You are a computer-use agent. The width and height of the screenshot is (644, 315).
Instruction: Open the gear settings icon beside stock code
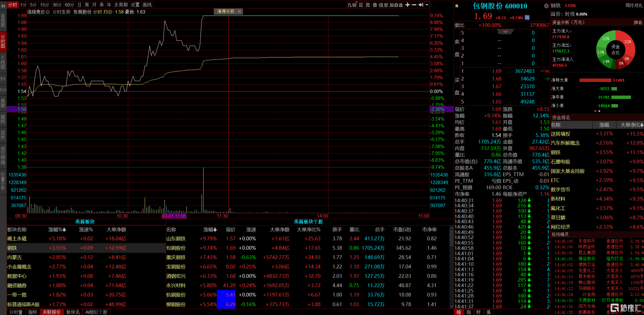coord(546,6)
